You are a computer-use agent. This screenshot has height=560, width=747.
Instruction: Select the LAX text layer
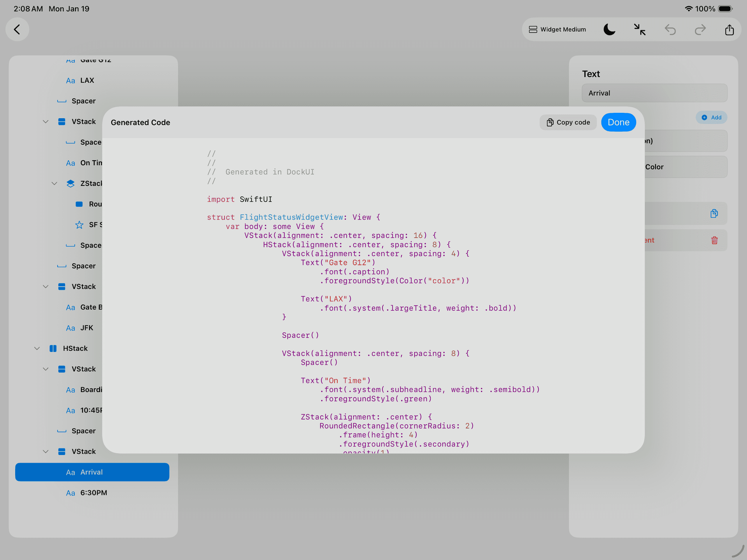[87, 80]
